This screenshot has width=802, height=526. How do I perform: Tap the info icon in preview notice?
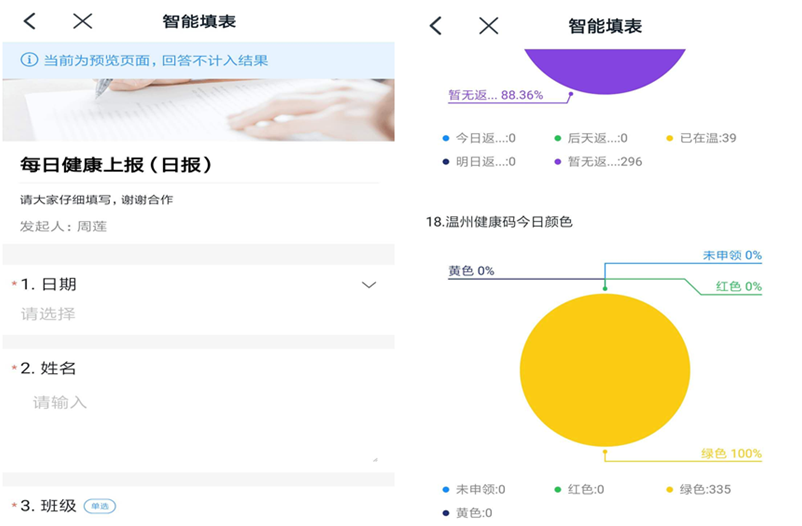coord(28,60)
